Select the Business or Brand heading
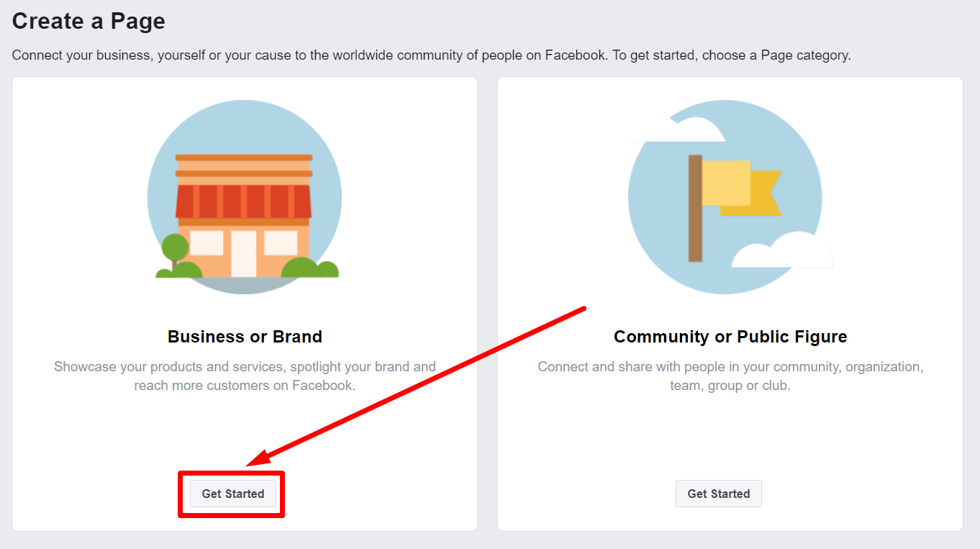This screenshot has height=549, width=980. click(245, 337)
